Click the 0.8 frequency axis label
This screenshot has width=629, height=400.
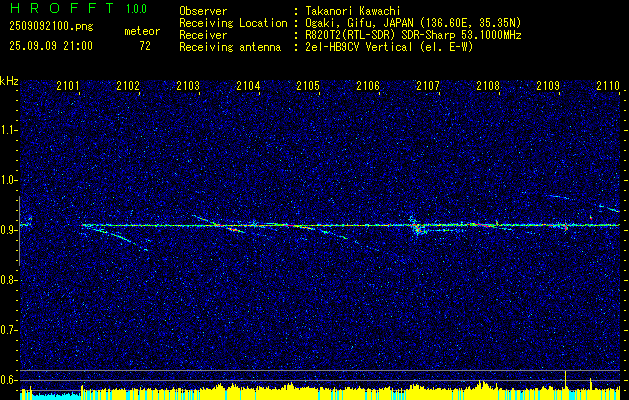[9, 280]
